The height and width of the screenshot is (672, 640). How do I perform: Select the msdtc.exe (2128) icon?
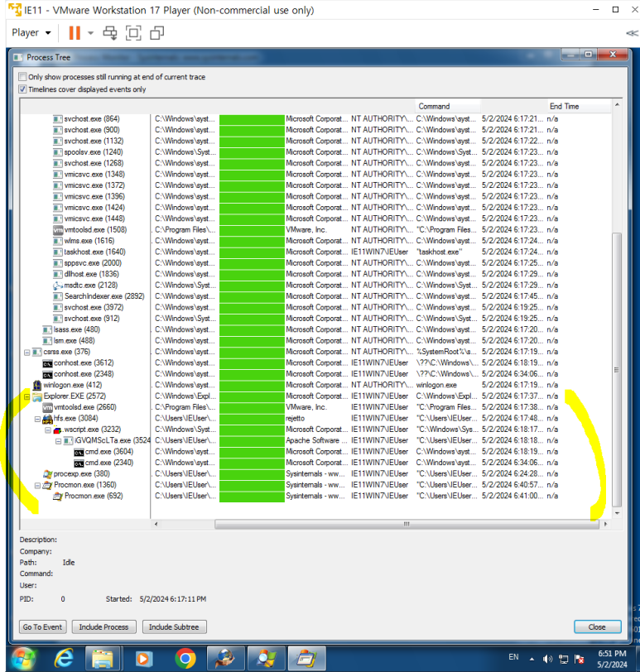point(58,286)
